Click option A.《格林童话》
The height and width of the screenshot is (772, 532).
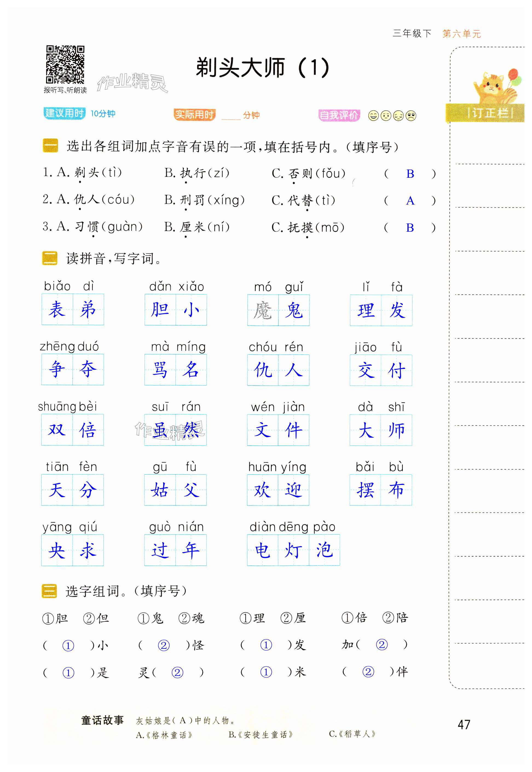164,735
